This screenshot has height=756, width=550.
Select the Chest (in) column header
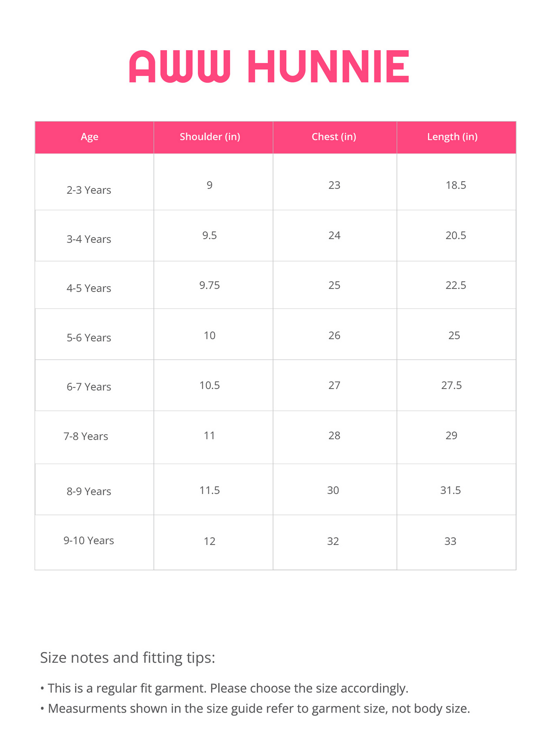pyautogui.click(x=334, y=137)
